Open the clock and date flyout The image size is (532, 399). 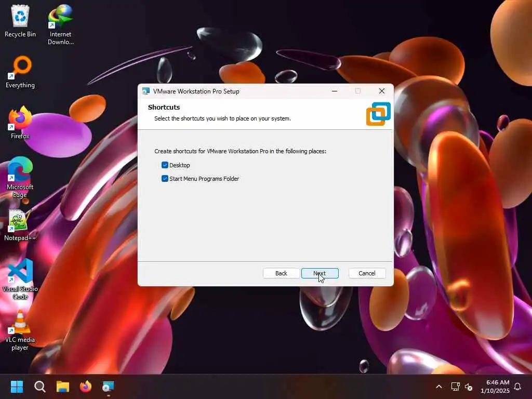[x=495, y=387]
